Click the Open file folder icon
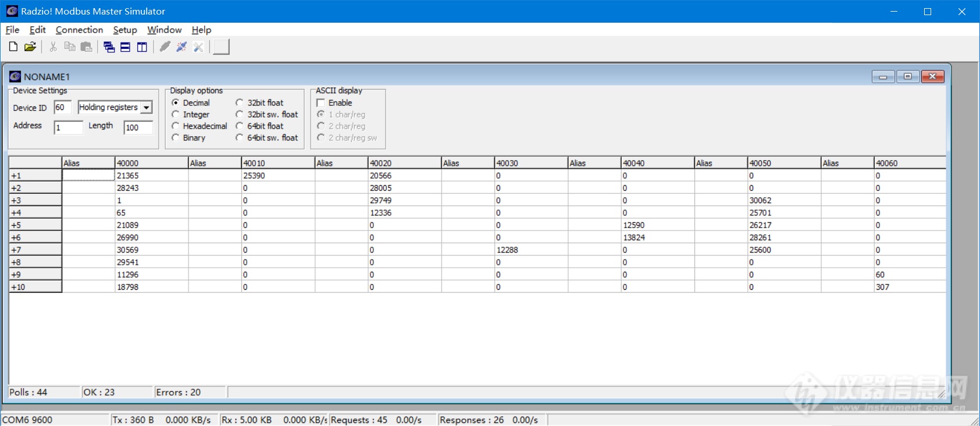Viewport: 980px width, 426px height. 30,47
